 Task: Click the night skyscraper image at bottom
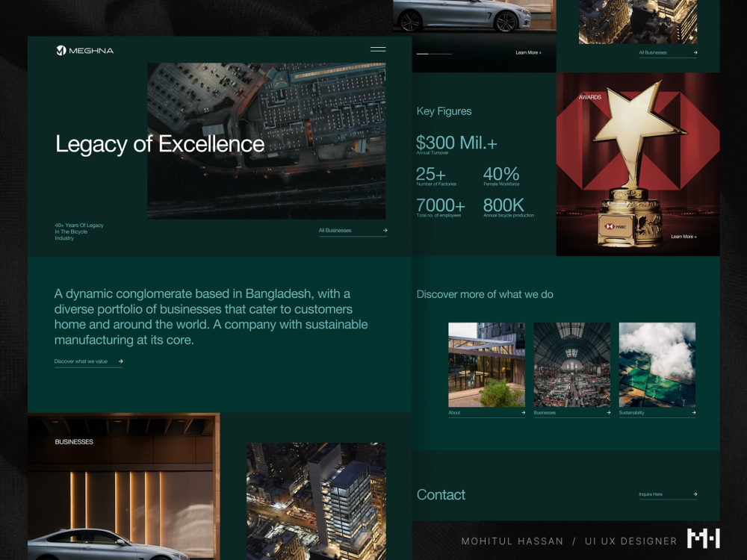pos(316,501)
